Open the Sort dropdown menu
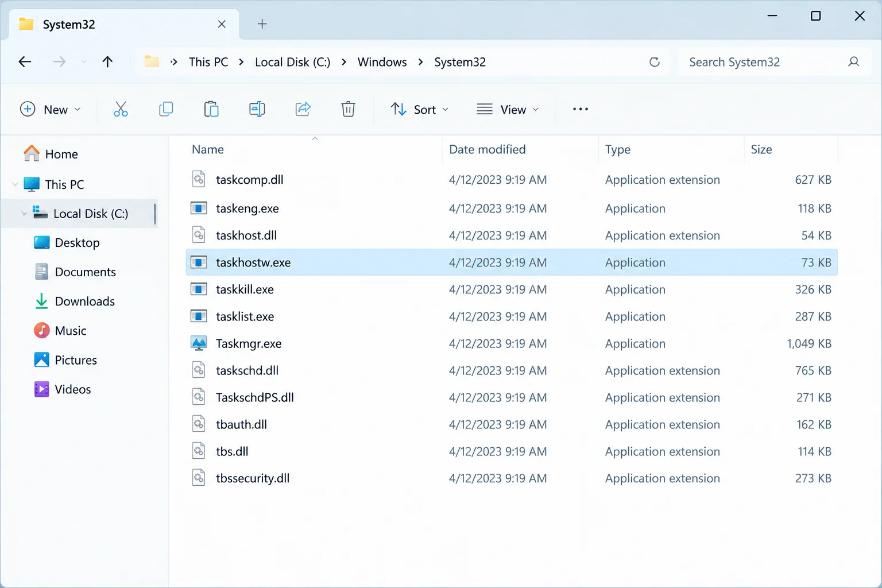Viewport: 882px width, 588px height. 420,109
